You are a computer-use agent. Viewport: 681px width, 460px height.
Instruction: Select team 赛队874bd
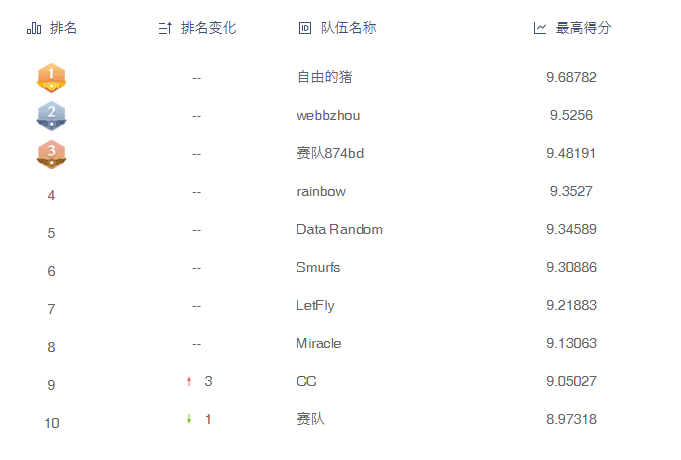click(330, 153)
